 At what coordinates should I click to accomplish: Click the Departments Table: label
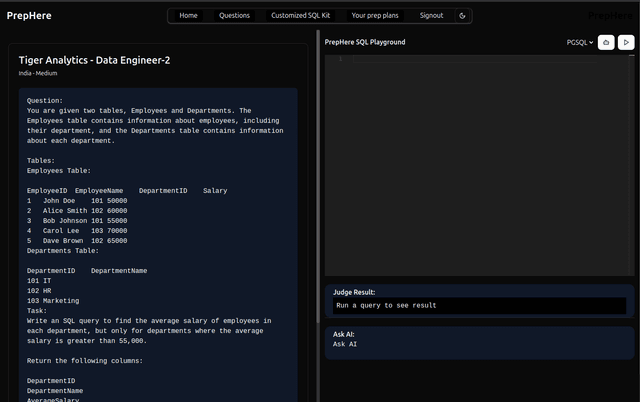point(63,251)
